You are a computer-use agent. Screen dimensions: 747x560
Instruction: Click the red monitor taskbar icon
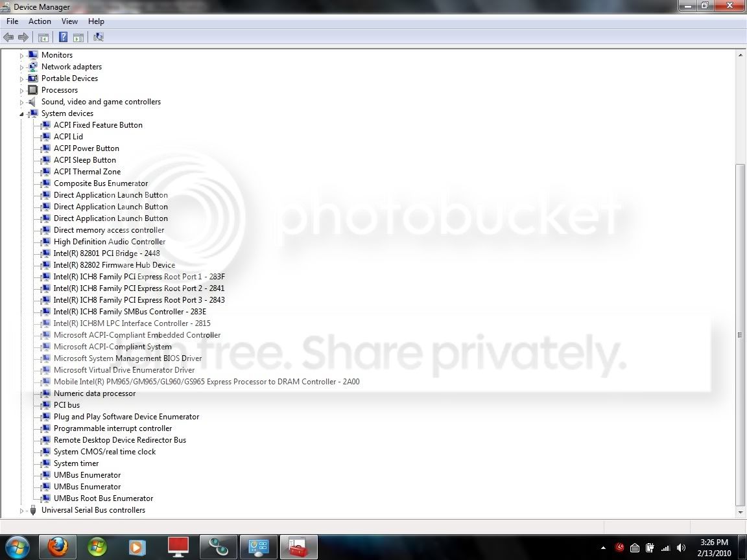click(178, 546)
